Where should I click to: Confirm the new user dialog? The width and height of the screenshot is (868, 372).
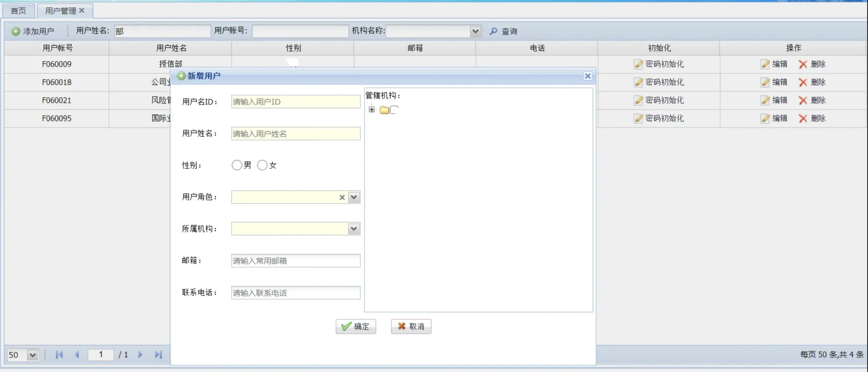click(355, 326)
